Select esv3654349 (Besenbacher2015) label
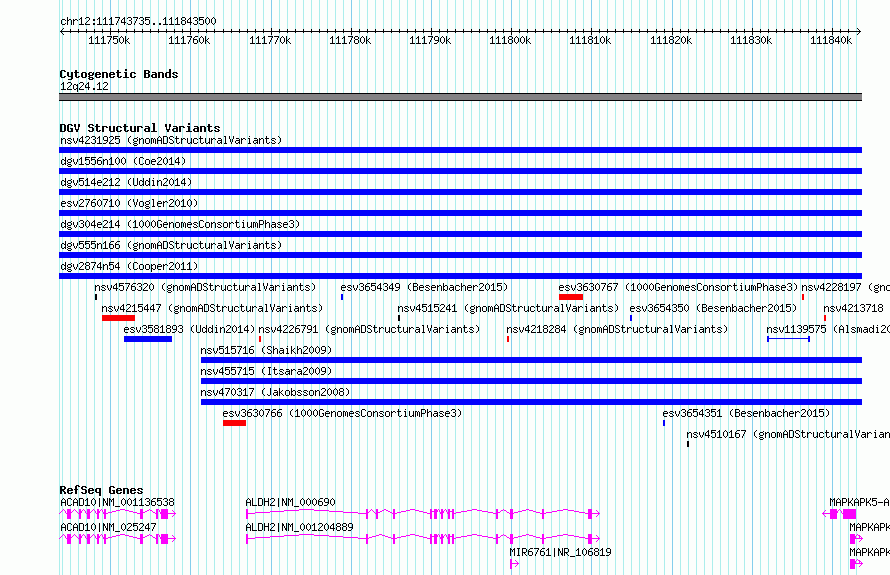890x575 pixels. pos(424,287)
